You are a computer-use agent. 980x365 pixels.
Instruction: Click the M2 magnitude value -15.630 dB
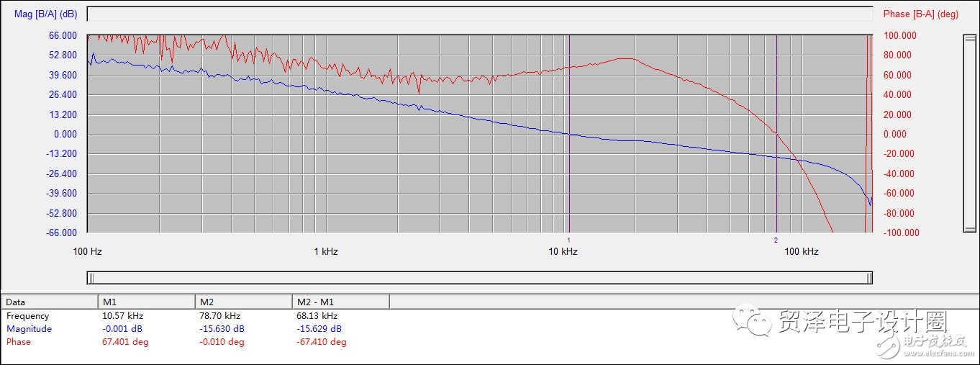pos(222,329)
